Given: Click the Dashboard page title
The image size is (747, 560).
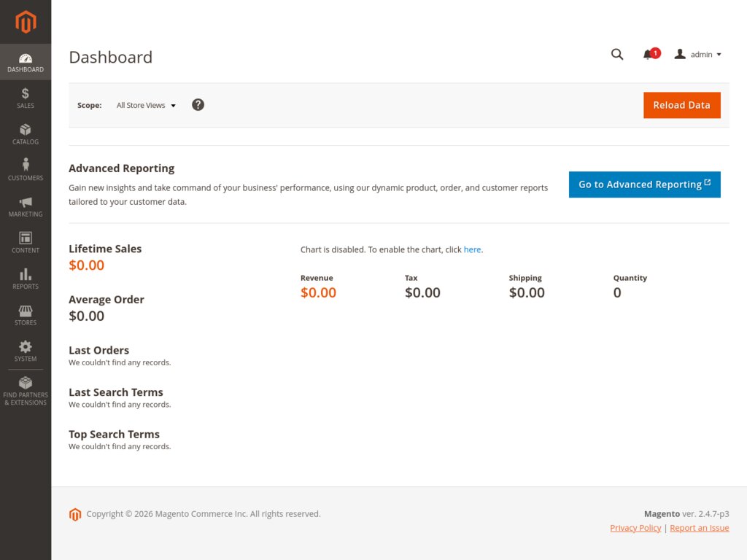Looking at the screenshot, I should (111, 57).
